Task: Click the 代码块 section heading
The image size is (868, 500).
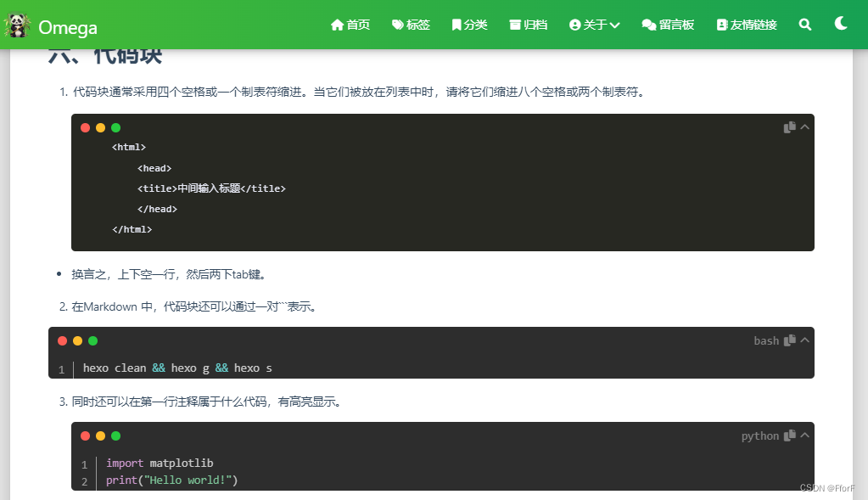Action: (104, 57)
